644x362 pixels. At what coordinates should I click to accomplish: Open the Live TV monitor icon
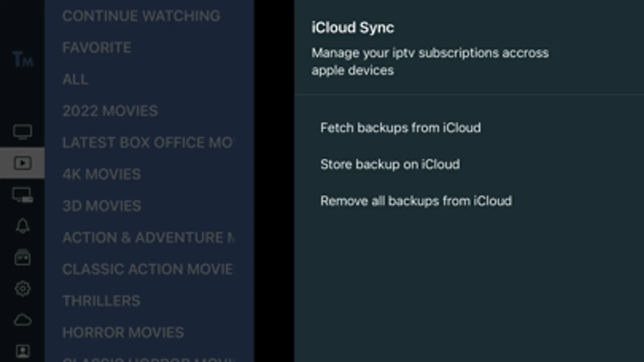(x=22, y=132)
